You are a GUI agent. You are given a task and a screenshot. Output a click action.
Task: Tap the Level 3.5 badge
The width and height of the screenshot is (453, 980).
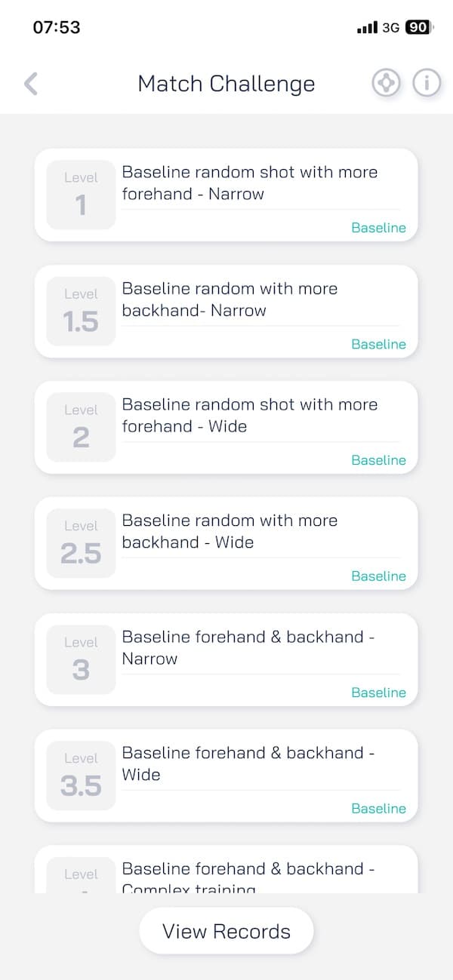81,776
